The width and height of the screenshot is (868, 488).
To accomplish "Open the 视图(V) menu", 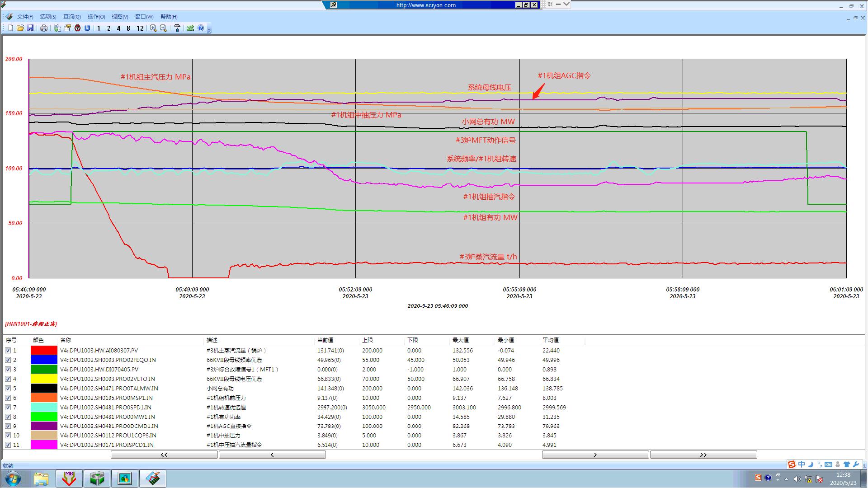I will pyautogui.click(x=120, y=17).
